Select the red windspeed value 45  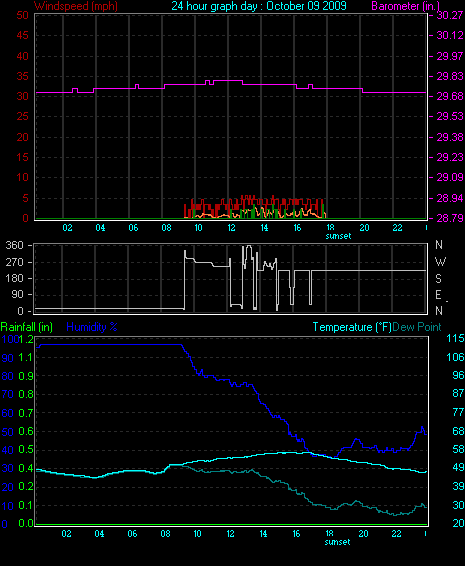(x=22, y=35)
